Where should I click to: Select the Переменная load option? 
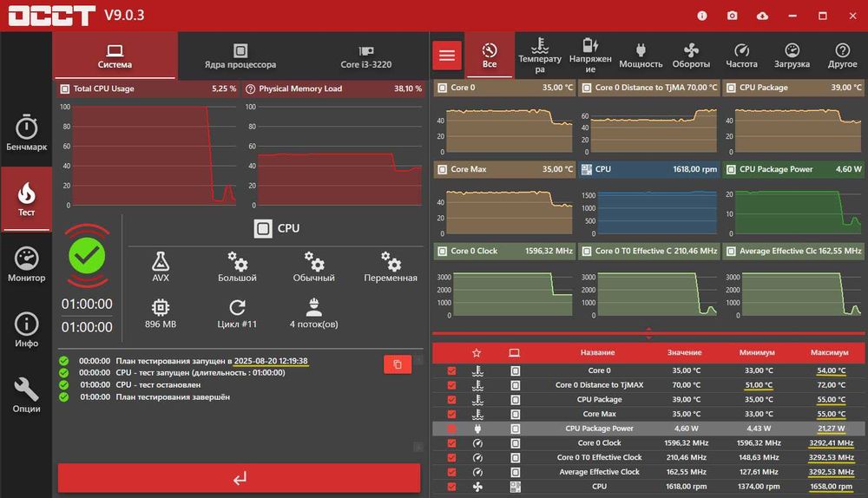click(391, 266)
